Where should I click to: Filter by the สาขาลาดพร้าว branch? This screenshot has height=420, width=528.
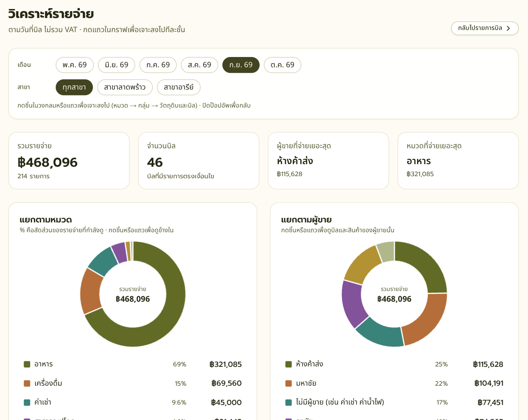click(x=125, y=87)
